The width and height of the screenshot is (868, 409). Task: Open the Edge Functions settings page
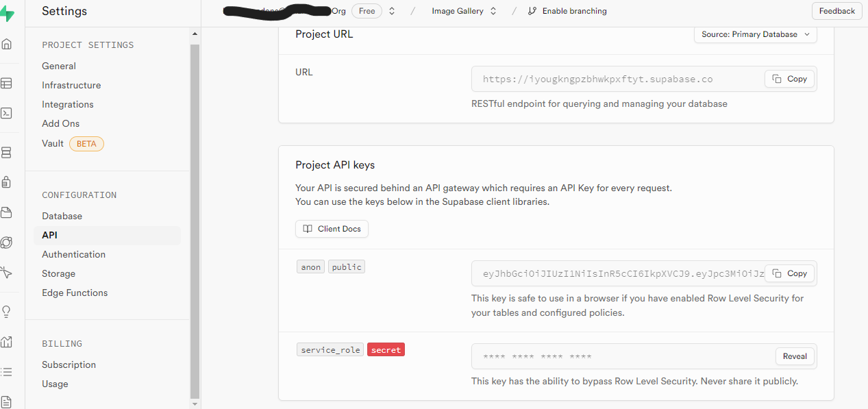click(x=74, y=293)
